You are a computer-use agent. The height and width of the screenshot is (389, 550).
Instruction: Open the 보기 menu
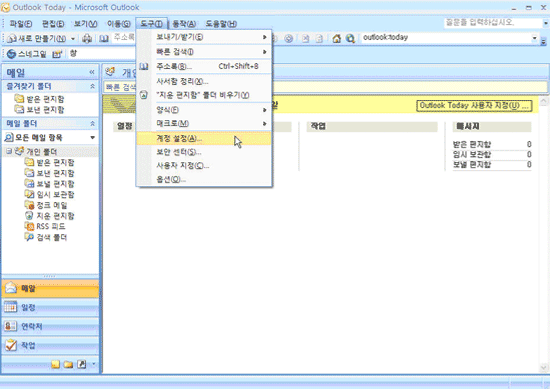pos(85,24)
